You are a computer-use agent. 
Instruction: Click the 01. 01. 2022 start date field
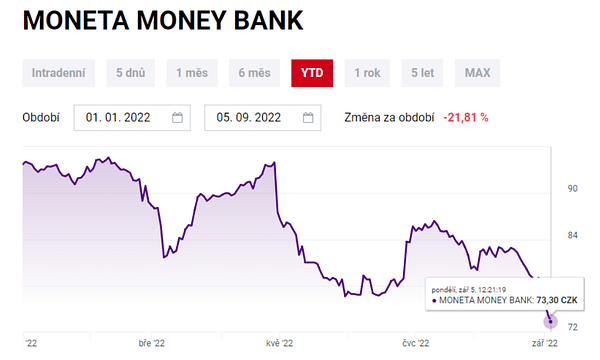click(132, 117)
